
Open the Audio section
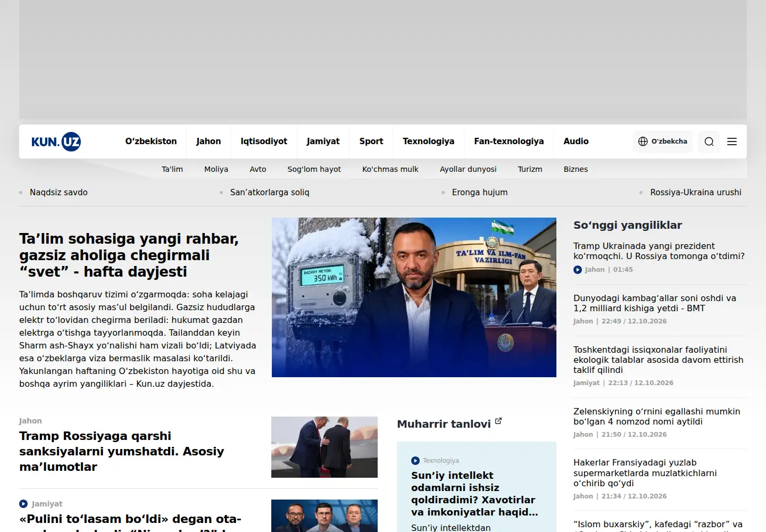click(x=576, y=142)
